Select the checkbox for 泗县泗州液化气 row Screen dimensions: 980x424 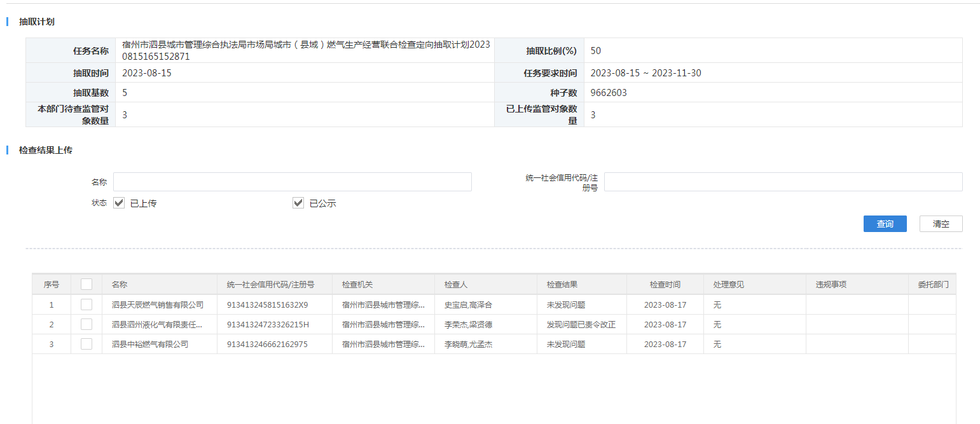pos(86,324)
